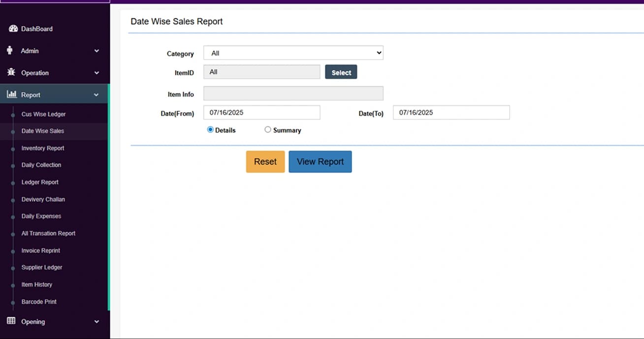The width and height of the screenshot is (644, 339).
Task: Click the Admin person icon
Action: click(10, 51)
